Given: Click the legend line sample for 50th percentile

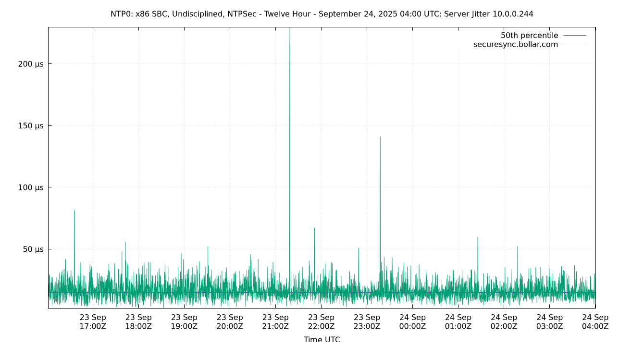Looking at the screenshot, I should (575, 35).
